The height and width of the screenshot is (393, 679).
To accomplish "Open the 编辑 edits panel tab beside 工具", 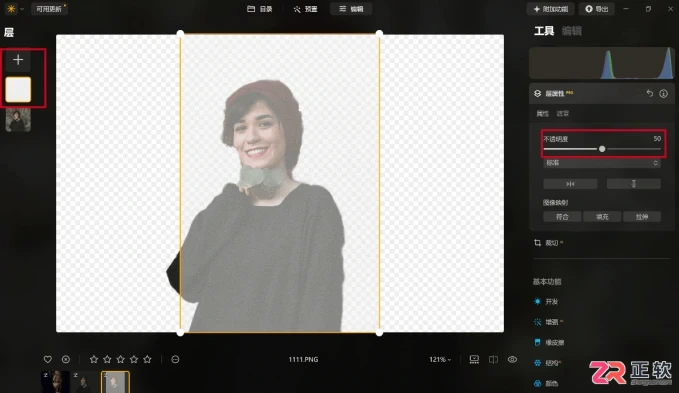I will (572, 31).
